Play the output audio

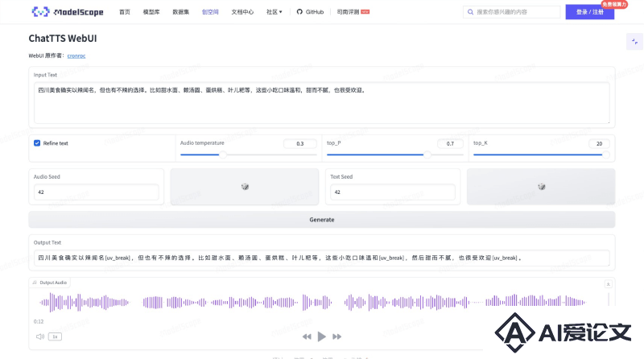coord(321,336)
